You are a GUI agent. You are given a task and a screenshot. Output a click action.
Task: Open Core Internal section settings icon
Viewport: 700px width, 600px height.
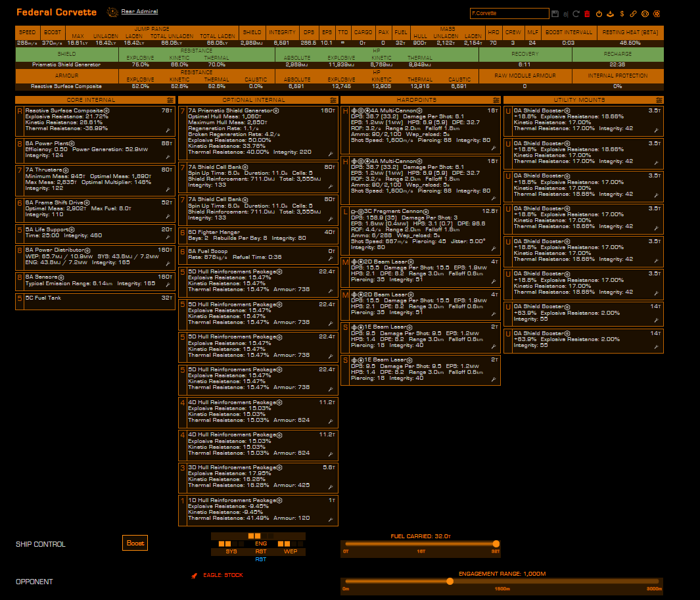click(170, 100)
